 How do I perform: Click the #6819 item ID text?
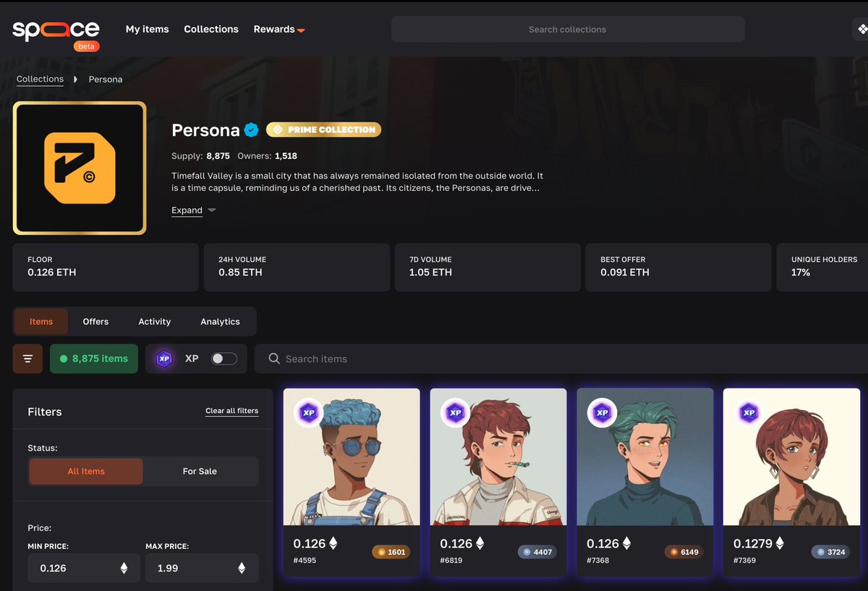pyautogui.click(x=451, y=561)
